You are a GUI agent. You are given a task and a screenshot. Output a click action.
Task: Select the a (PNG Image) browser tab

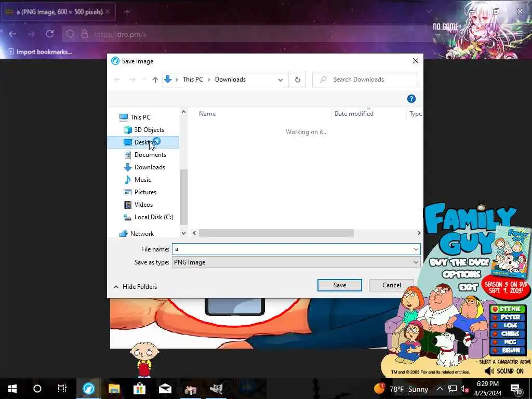[58, 12]
